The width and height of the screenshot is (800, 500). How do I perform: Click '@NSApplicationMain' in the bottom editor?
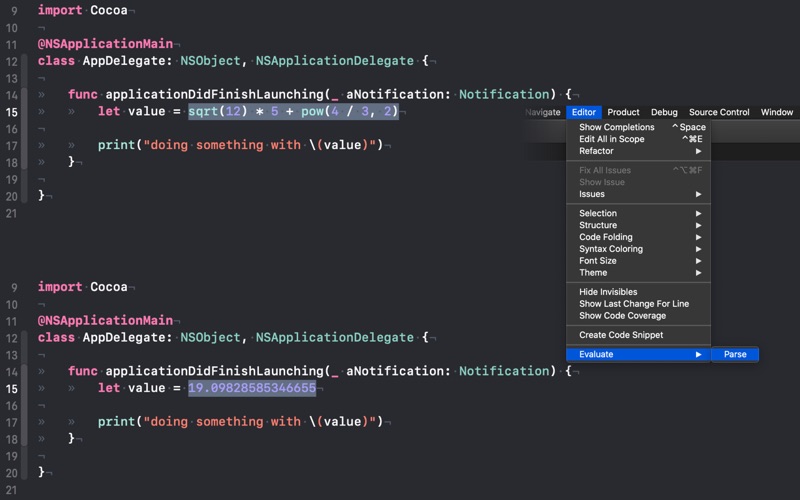tap(105, 320)
